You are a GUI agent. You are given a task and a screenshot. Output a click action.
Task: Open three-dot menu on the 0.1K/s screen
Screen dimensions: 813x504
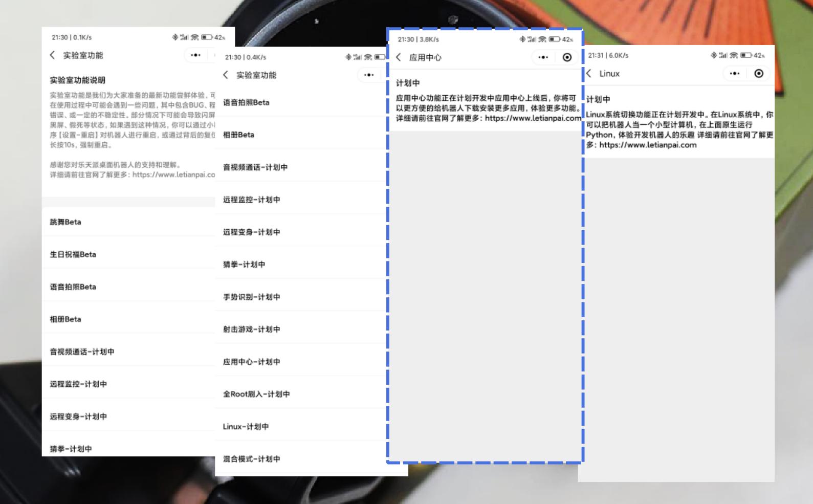coord(195,55)
